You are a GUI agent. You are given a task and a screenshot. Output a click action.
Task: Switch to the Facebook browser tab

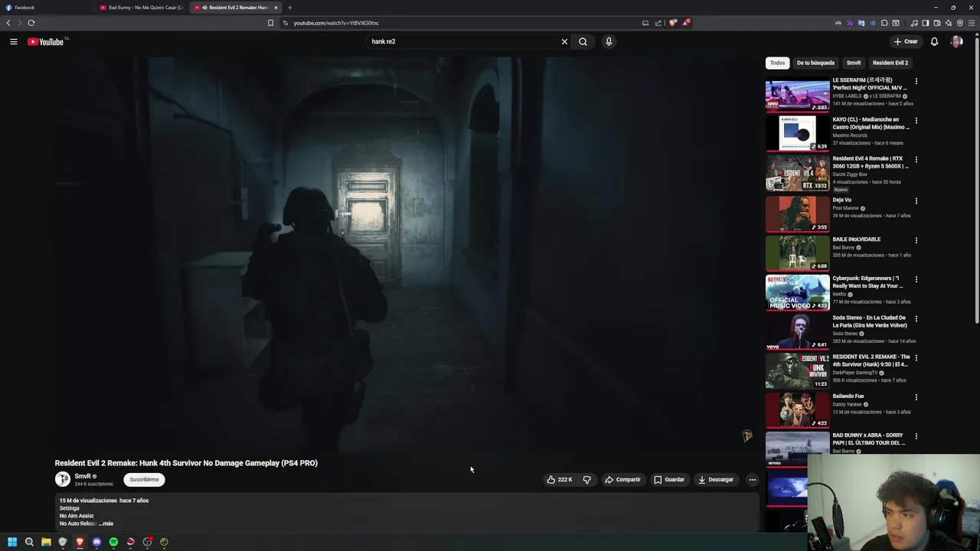(46, 8)
